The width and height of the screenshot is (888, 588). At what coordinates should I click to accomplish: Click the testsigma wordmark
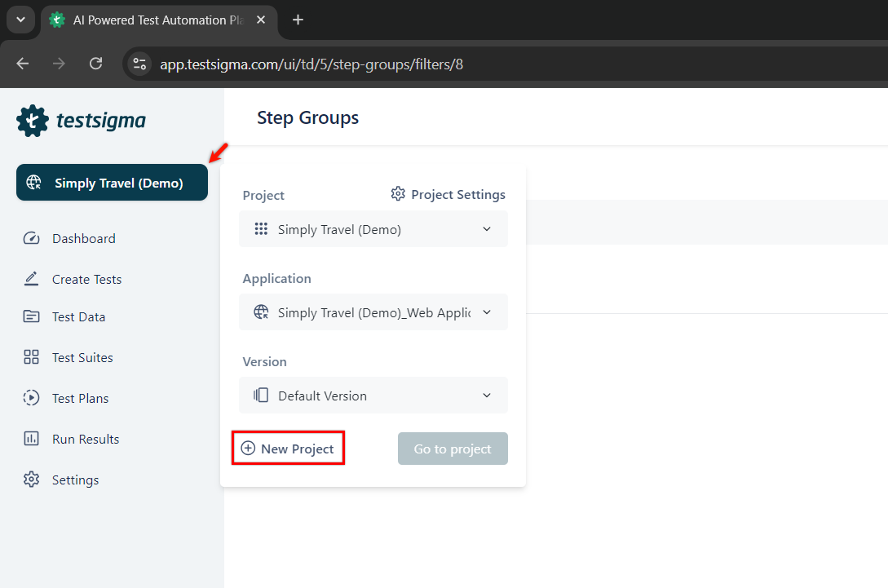click(x=101, y=121)
